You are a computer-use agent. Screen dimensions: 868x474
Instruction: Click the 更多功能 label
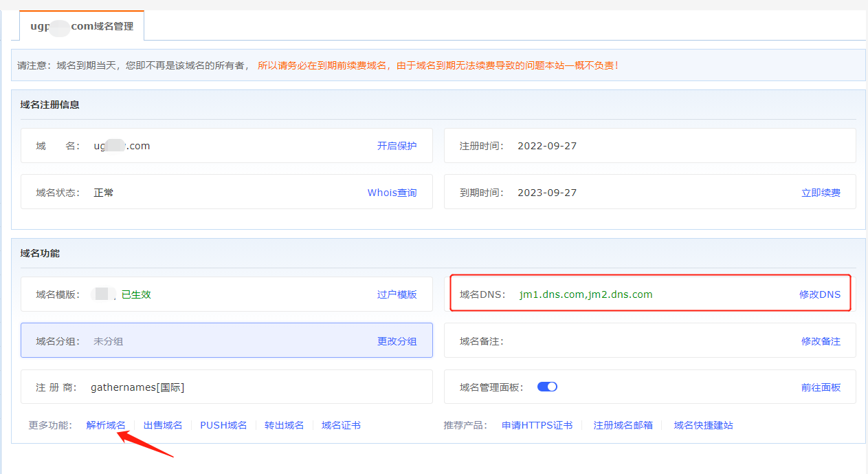point(50,425)
